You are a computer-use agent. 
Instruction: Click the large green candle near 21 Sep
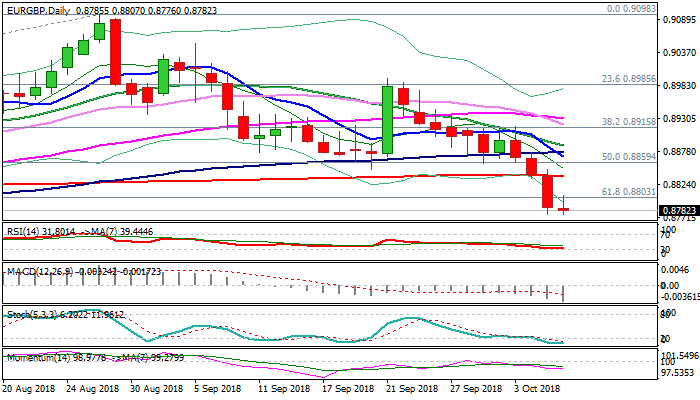(x=387, y=119)
